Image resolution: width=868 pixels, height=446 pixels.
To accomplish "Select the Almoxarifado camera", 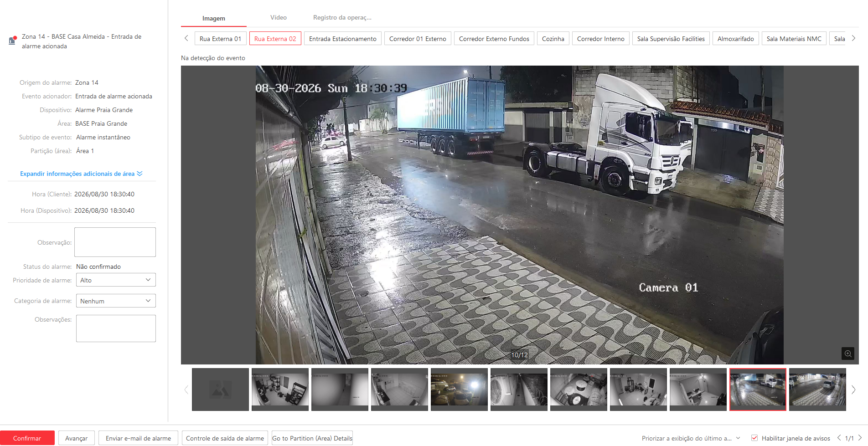I will coord(736,39).
